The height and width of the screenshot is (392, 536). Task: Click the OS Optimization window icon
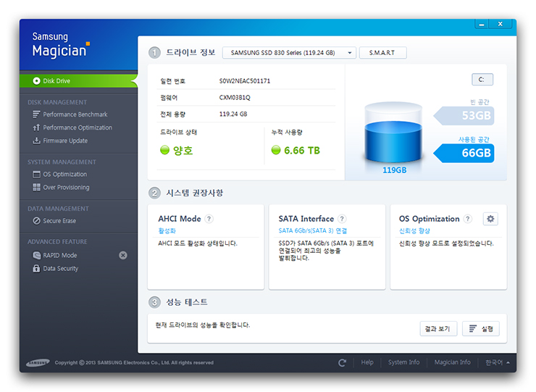36,174
